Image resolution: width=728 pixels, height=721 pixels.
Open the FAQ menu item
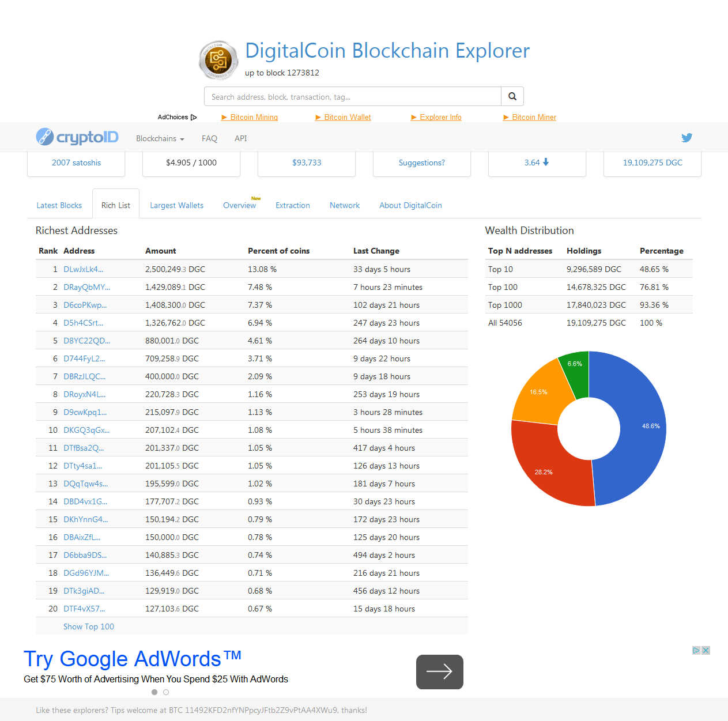pos(209,138)
